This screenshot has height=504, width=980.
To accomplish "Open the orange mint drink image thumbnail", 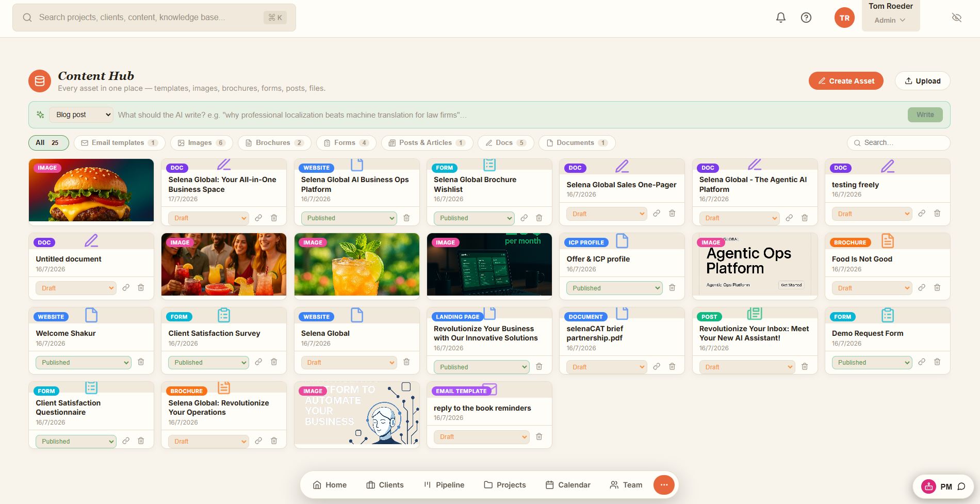I will pos(357,265).
